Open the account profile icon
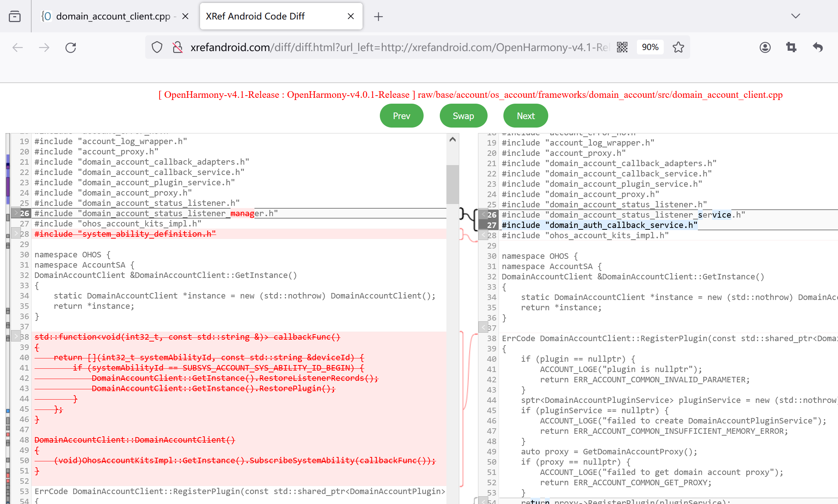The image size is (838, 504). [765, 47]
